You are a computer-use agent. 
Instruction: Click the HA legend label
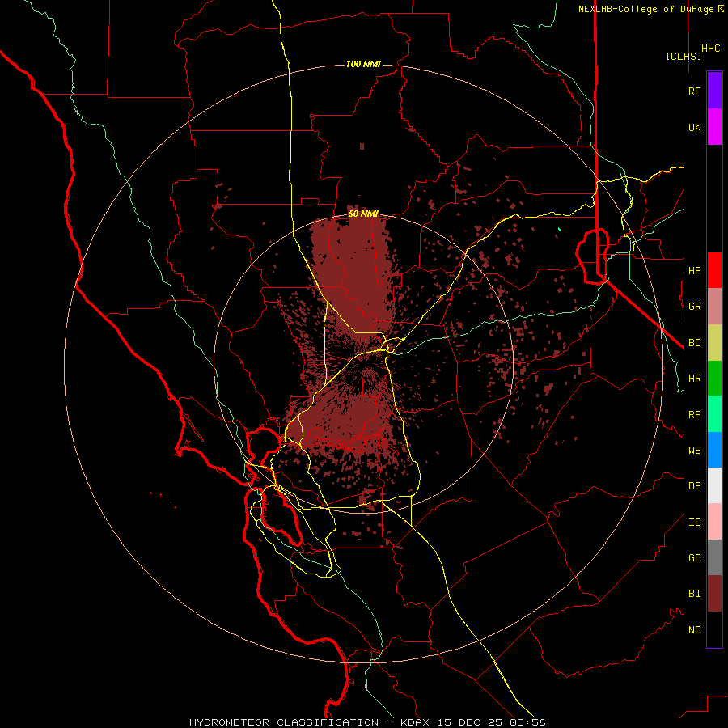tap(694, 270)
